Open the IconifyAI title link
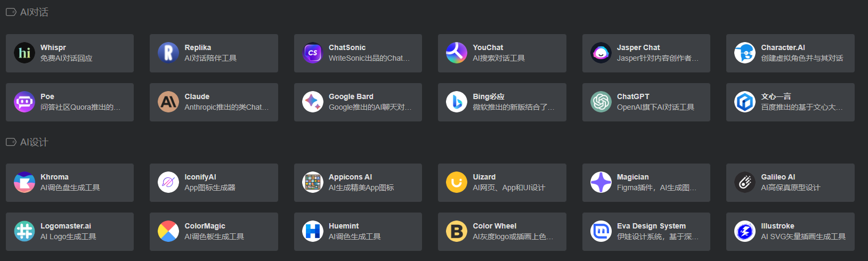This screenshot has width=868, height=261. tap(200, 177)
